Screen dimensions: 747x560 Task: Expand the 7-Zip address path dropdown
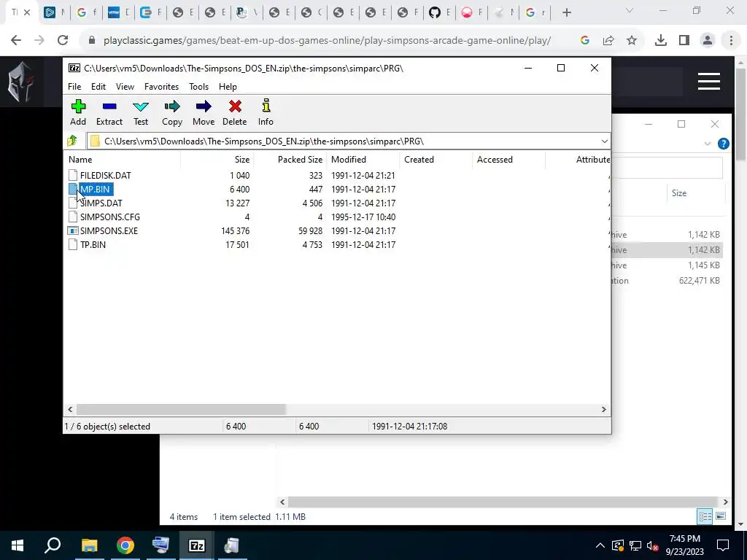pyautogui.click(x=604, y=141)
